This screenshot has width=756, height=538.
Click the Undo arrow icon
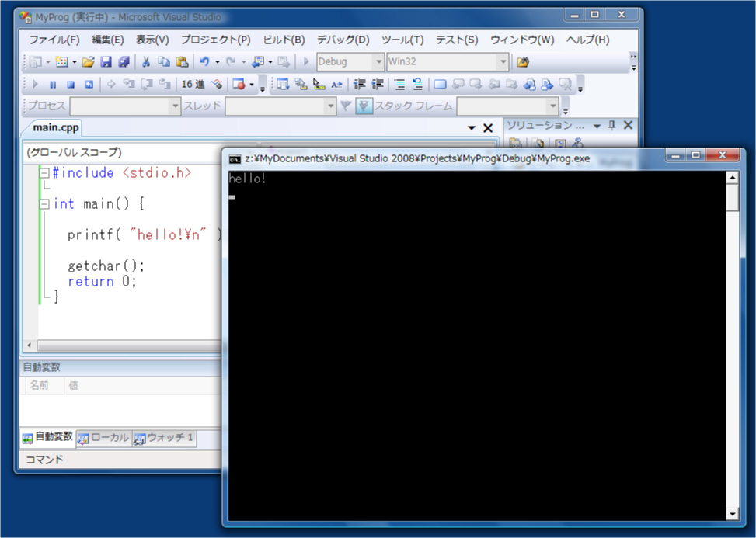[x=204, y=62]
